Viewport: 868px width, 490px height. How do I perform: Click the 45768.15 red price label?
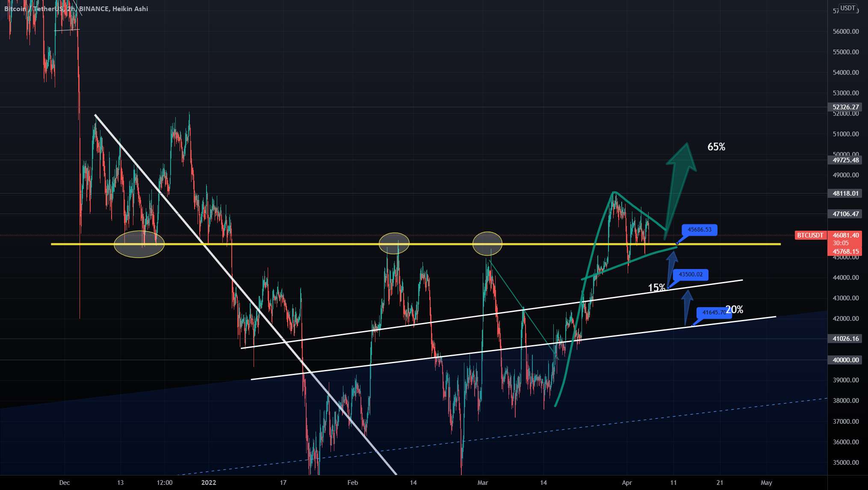click(846, 252)
